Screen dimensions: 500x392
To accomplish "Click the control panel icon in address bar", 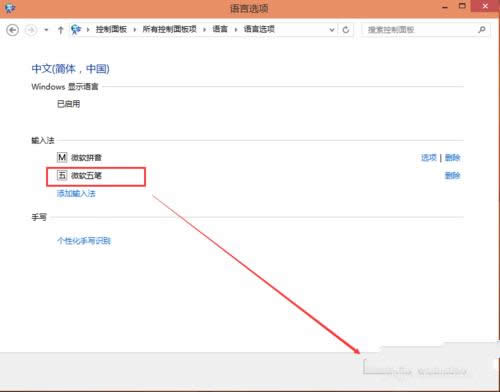I will 76,29.
